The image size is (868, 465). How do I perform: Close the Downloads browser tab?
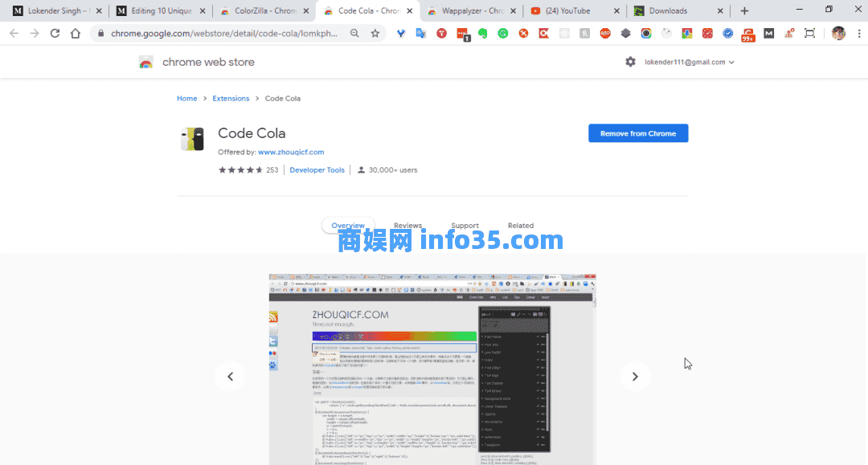pyautogui.click(x=720, y=11)
